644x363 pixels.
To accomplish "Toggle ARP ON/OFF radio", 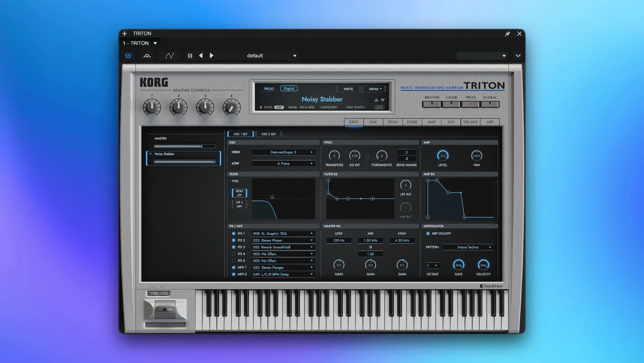I will [x=428, y=234].
